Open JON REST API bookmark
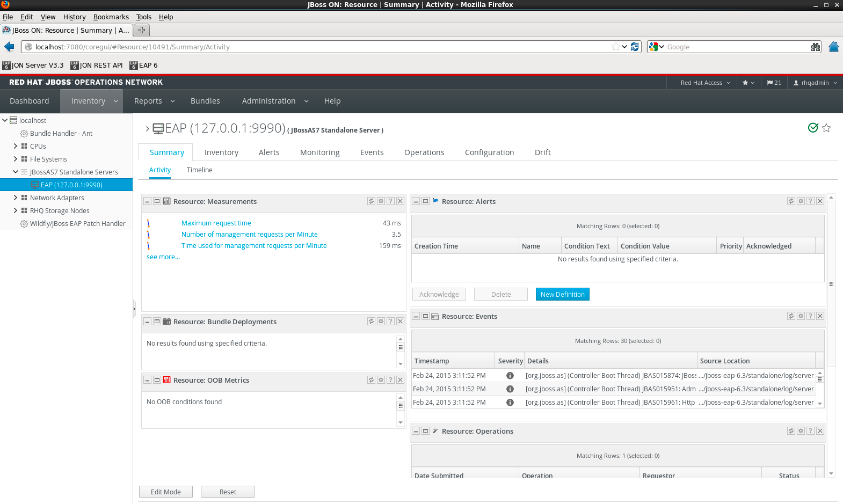The image size is (843, 504). 97,65
